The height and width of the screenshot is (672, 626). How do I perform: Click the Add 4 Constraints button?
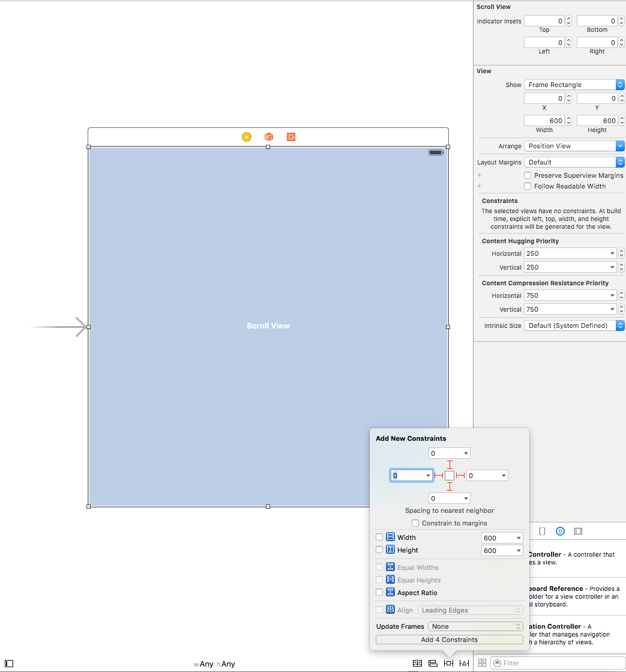(449, 639)
